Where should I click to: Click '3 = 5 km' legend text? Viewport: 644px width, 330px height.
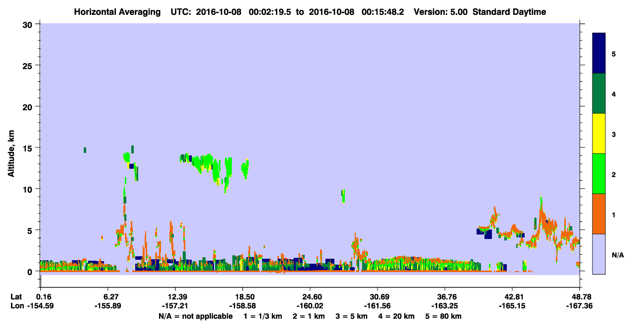352,316
